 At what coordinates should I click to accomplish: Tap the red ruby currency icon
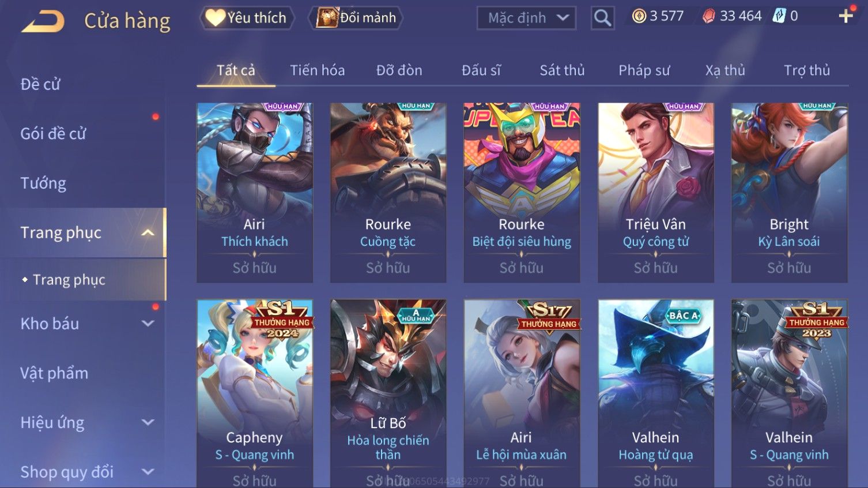(x=708, y=16)
